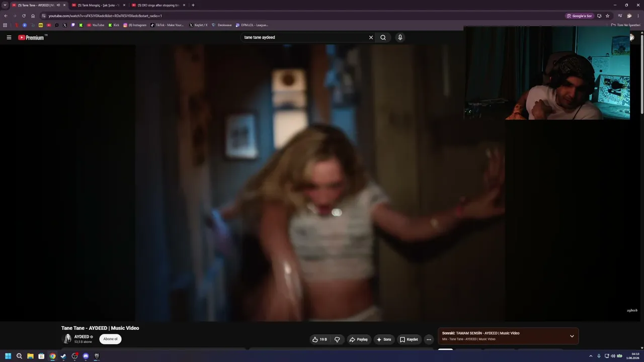Expand the Sonraki playlist panel chevron

pos(572,336)
